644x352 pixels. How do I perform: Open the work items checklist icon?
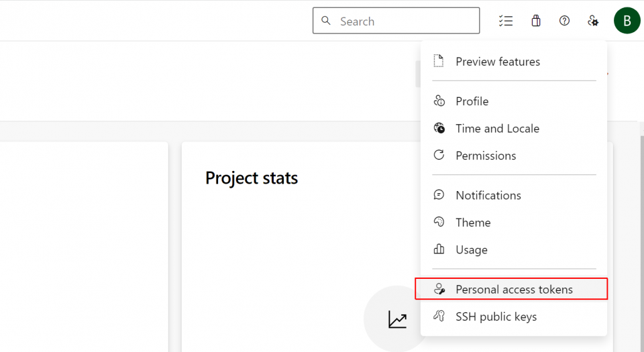(506, 21)
